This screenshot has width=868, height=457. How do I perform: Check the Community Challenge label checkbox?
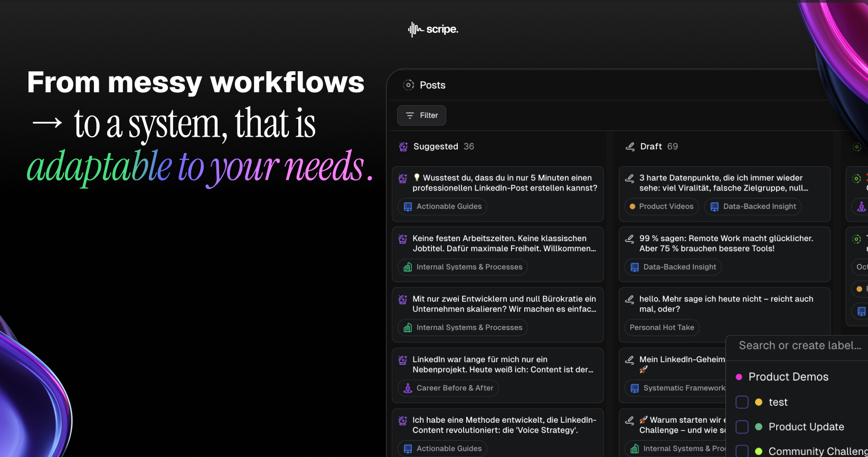[x=742, y=451]
